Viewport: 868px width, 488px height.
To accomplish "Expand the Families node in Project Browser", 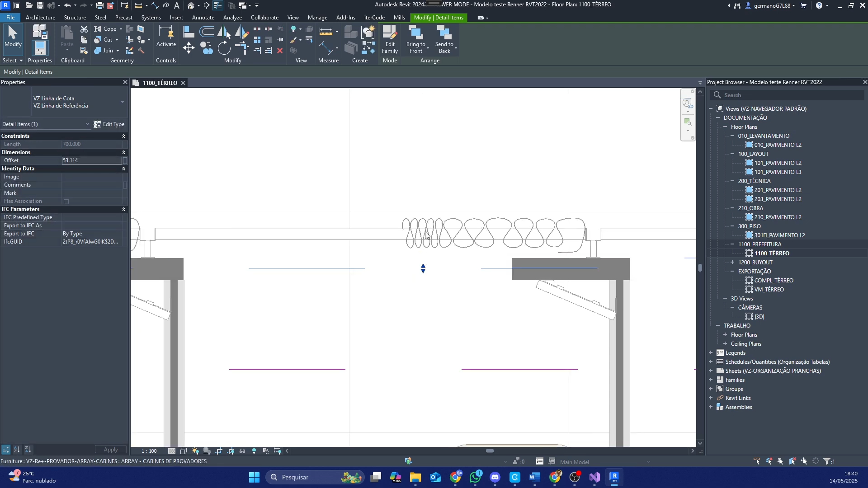I will coord(711,380).
